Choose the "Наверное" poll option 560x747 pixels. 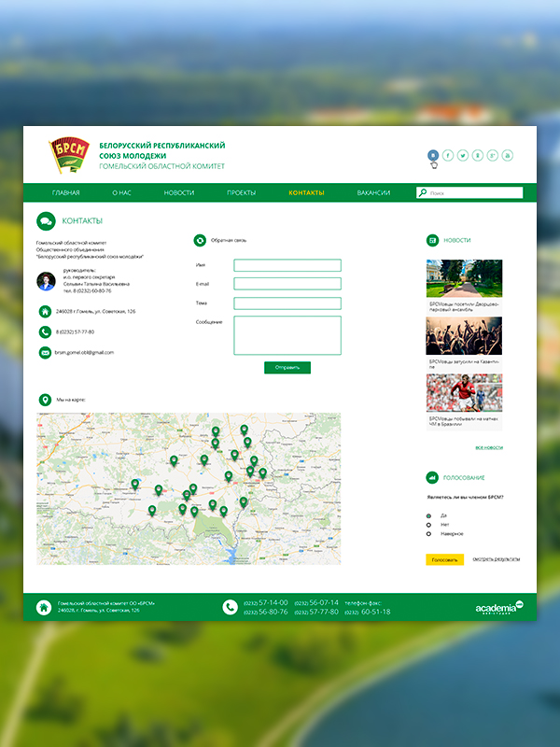pyautogui.click(x=428, y=534)
